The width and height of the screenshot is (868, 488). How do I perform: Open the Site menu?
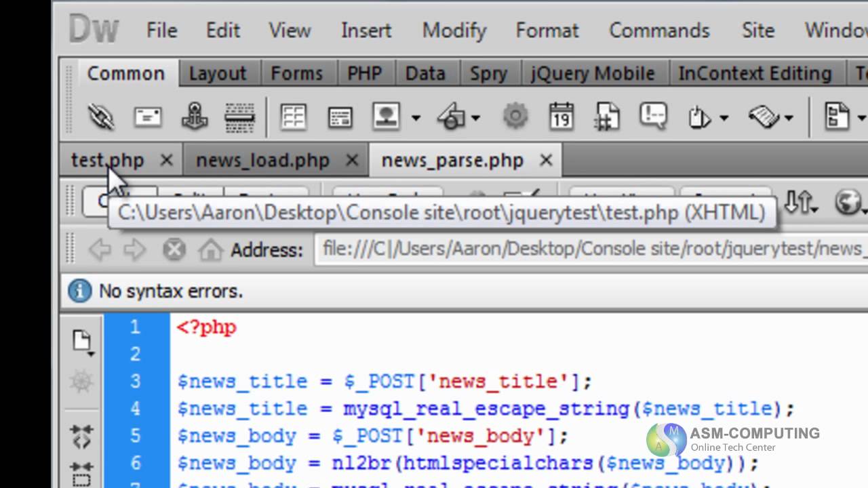[758, 30]
